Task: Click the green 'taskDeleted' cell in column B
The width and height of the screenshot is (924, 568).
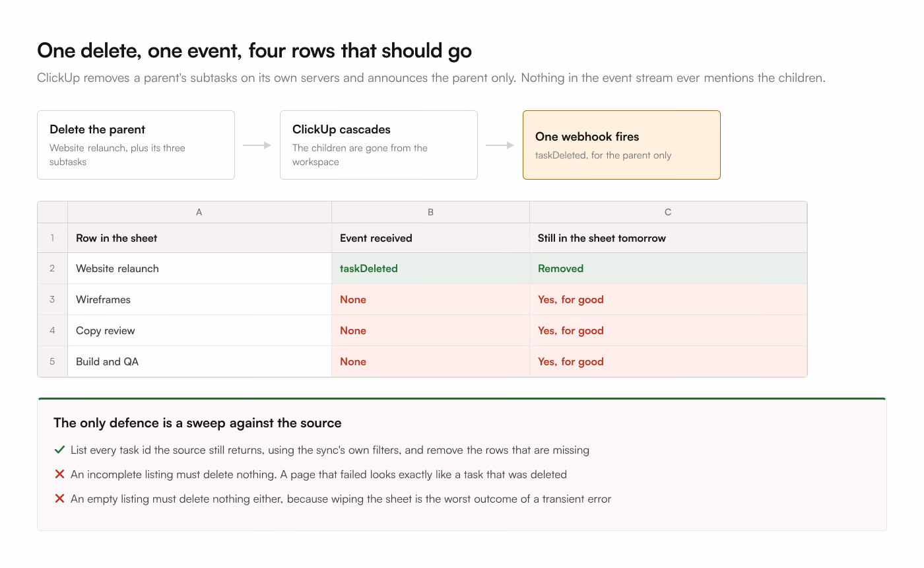Action: tap(430, 268)
